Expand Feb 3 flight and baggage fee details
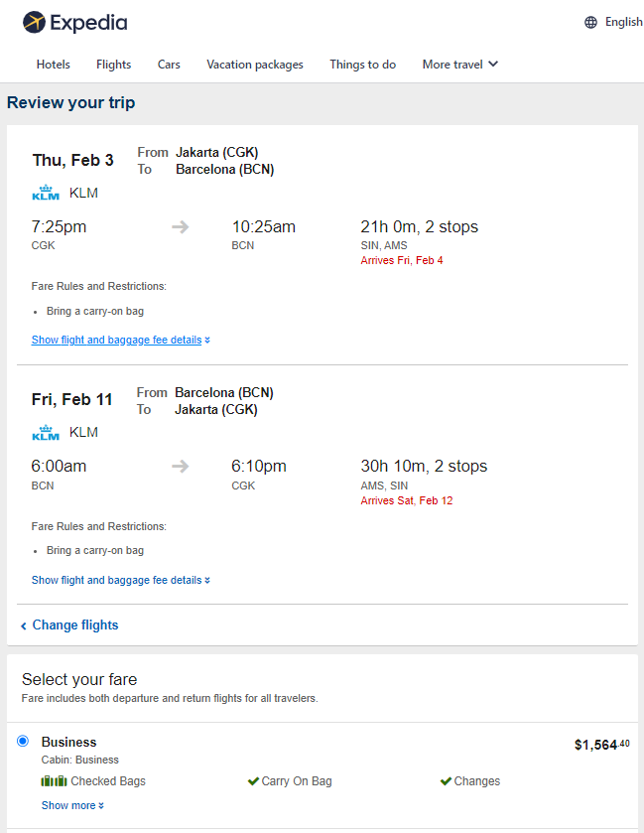This screenshot has height=833, width=644. click(x=120, y=340)
